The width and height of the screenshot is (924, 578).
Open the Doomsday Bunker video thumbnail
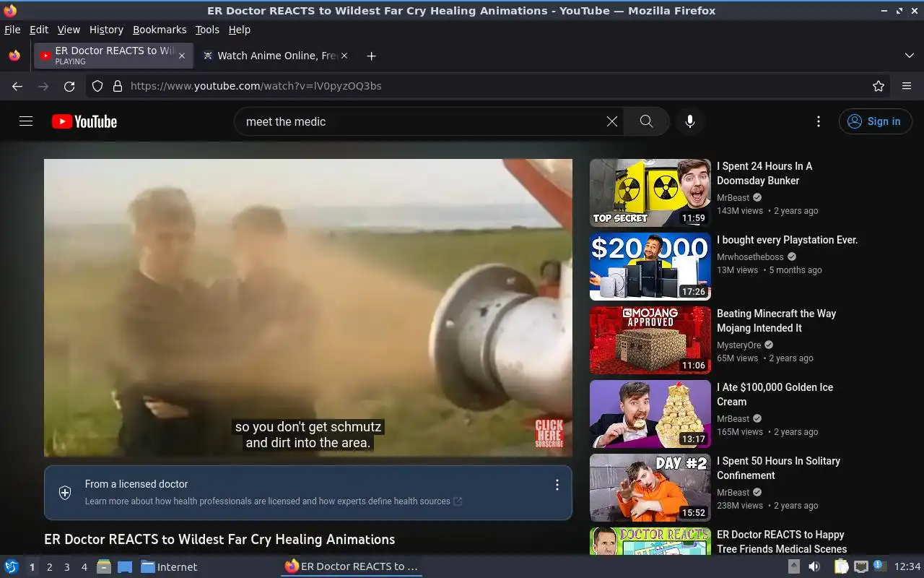[650, 193]
